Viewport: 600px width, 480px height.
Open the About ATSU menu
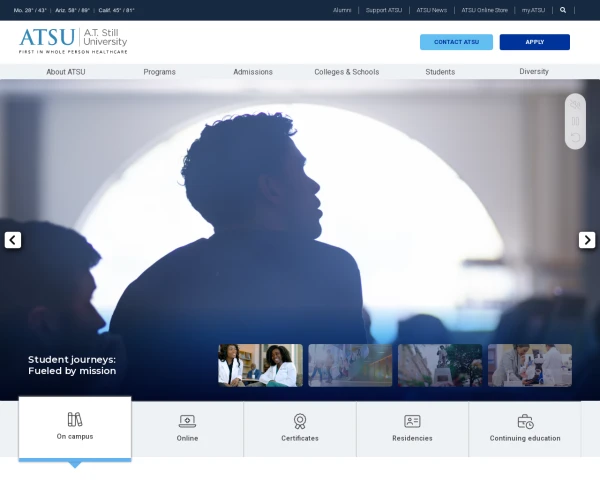click(66, 72)
